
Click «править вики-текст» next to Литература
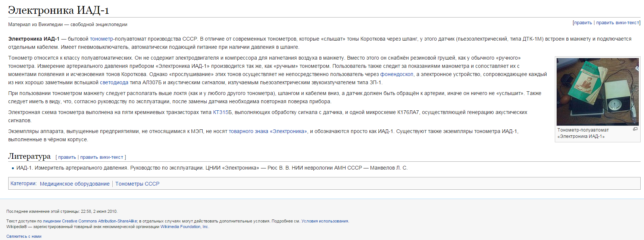101,157
